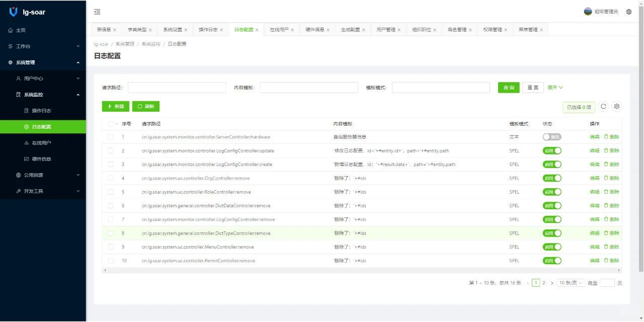
Task: Check the select-all checkbox in the table header
Action: (x=111, y=123)
